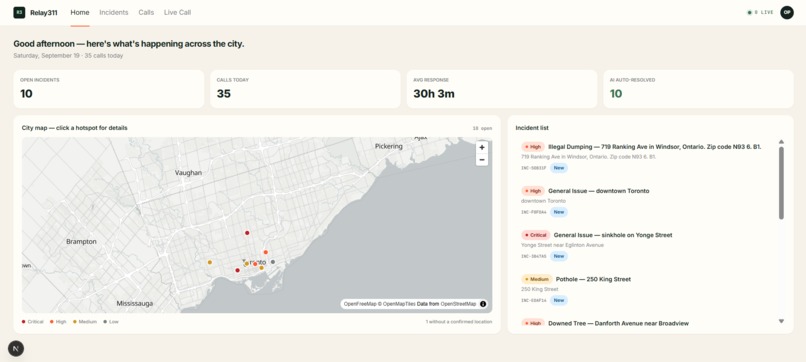Click Medium badge on Pothole incident
The width and height of the screenshot is (806, 362).
pos(537,279)
